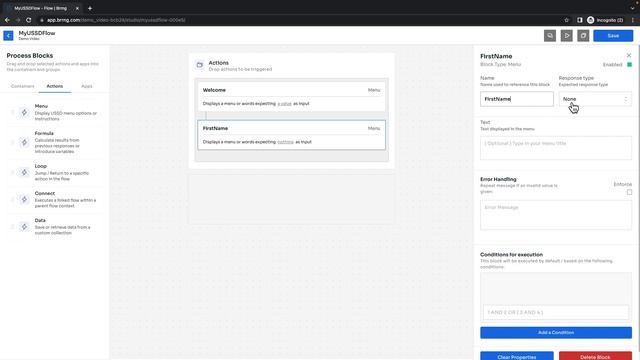Close the MyUSSDFlow browser tab
This screenshot has width=640, height=360.
pos(77,8)
